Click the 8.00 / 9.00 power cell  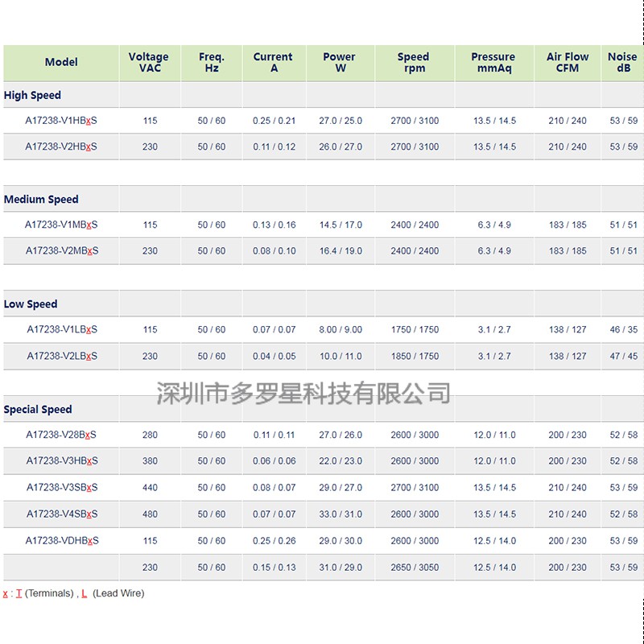click(341, 330)
